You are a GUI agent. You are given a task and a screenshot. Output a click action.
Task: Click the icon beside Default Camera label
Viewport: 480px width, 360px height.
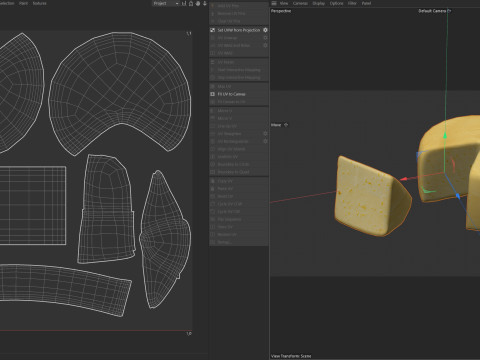pos(449,11)
